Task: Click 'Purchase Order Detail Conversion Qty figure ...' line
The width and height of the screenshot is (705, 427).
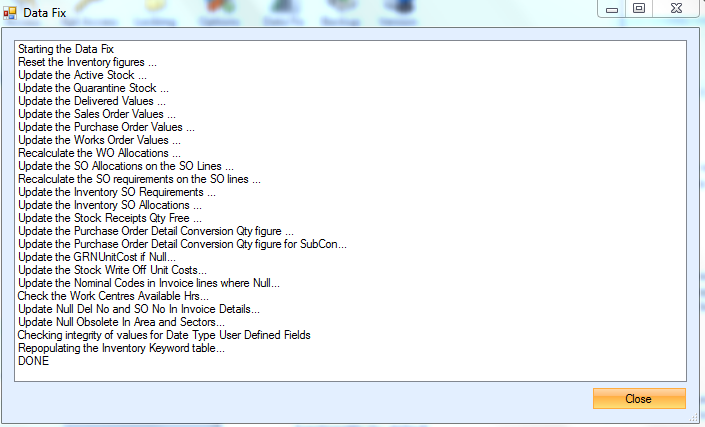Action: [x=156, y=231]
